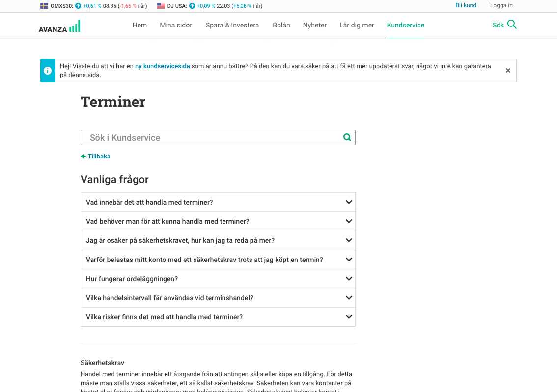The height and width of the screenshot is (392, 557).
Task: Select 'Spara & Investera' in the navigation
Action: tap(232, 25)
